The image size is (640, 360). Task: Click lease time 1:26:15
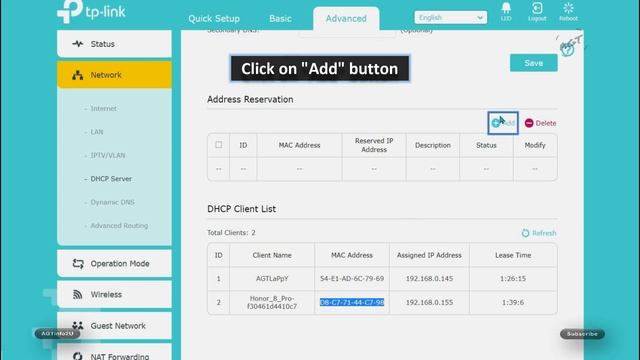(513, 278)
